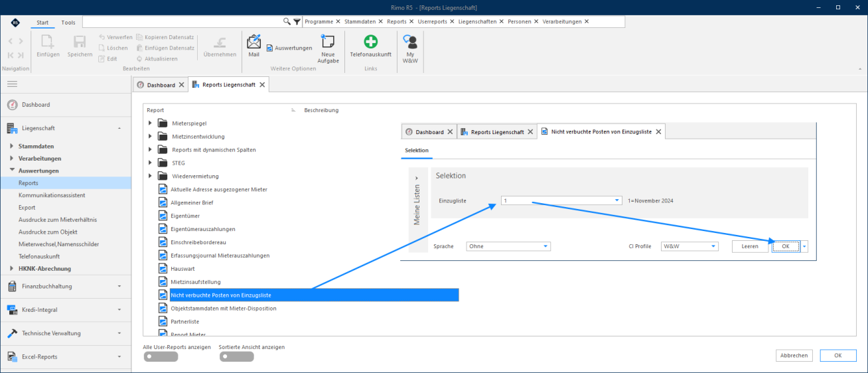
Task: Open the CI Profile dropdown
Action: point(713,246)
